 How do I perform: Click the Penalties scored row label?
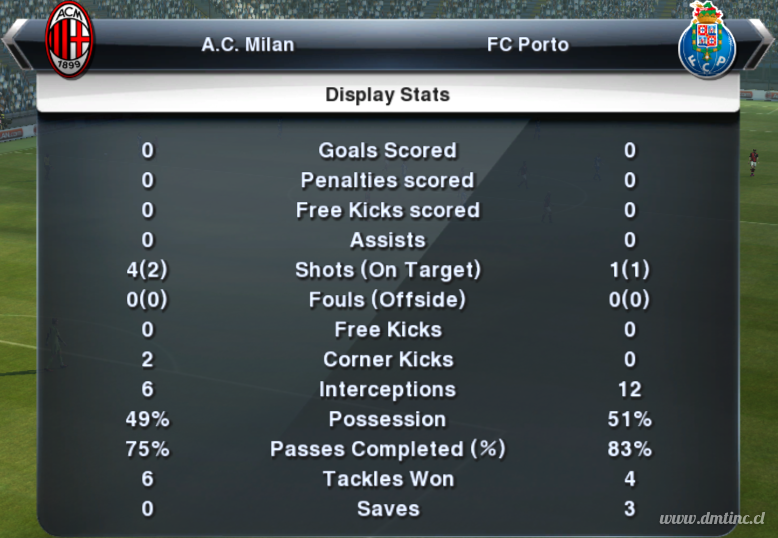[x=388, y=180]
